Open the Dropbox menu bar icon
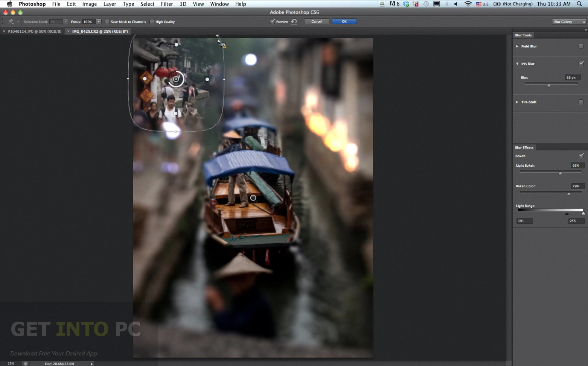The image size is (588, 366). (406, 4)
